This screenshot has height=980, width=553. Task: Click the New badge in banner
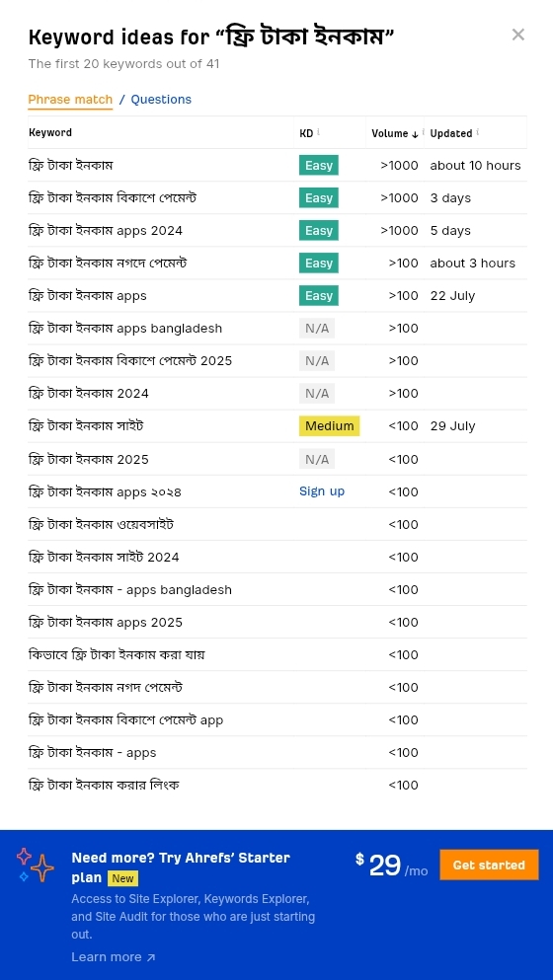(x=122, y=878)
